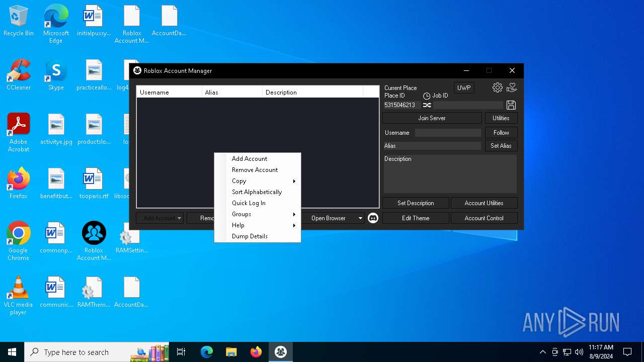
Task: Click the Follow button
Action: point(501,133)
